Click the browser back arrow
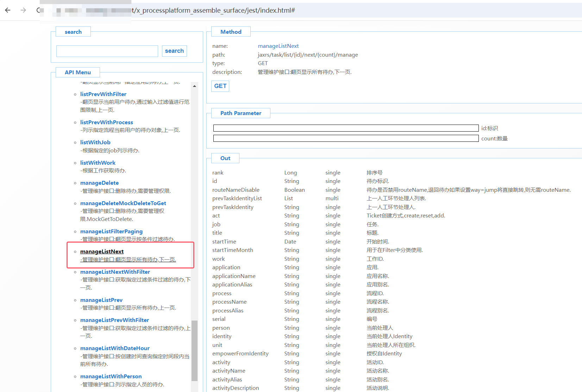The image size is (582, 392). (8, 10)
